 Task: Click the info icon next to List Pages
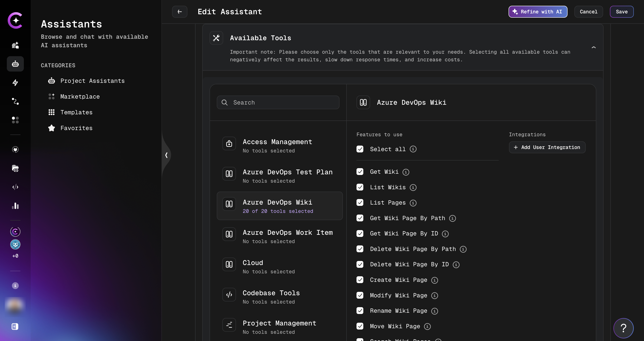[413, 203]
